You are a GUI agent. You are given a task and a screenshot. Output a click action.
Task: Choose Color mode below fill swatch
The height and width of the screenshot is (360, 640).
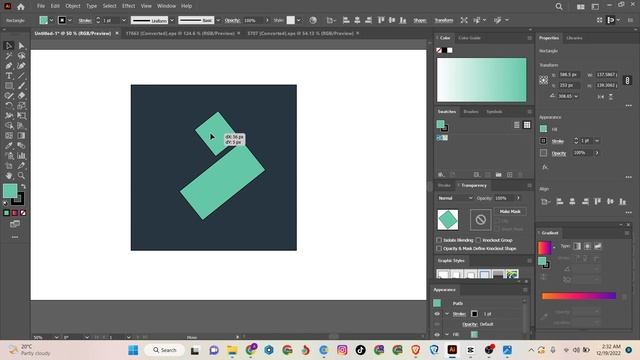click(x=7, y=213)
